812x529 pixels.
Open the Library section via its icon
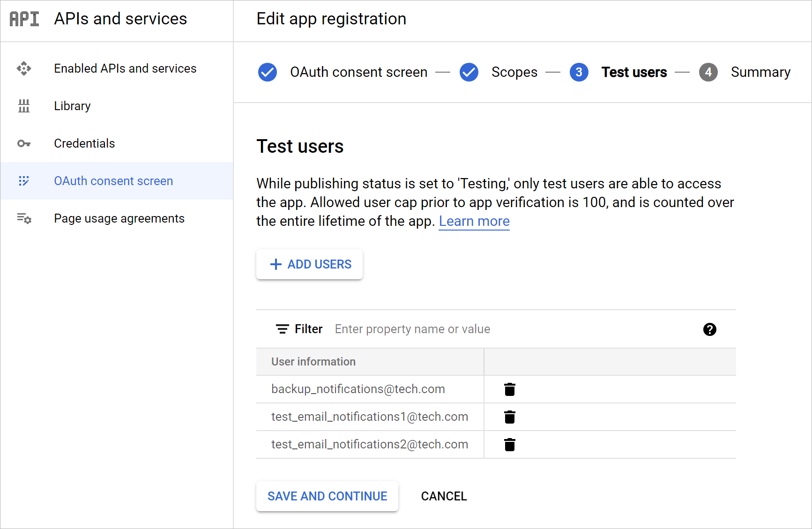24,106
